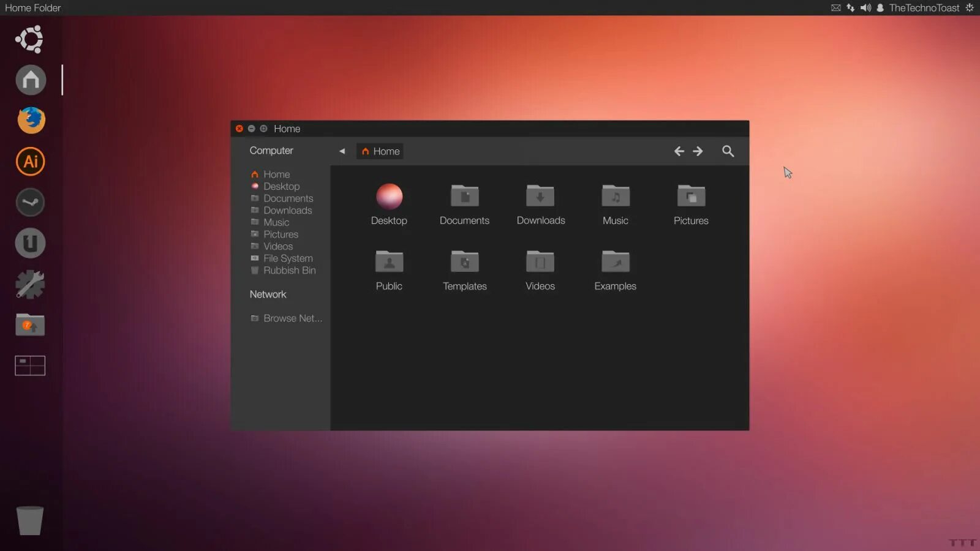Select Documents in the sidebar
This screenshot has height=551, width=980.
(282, 198)
